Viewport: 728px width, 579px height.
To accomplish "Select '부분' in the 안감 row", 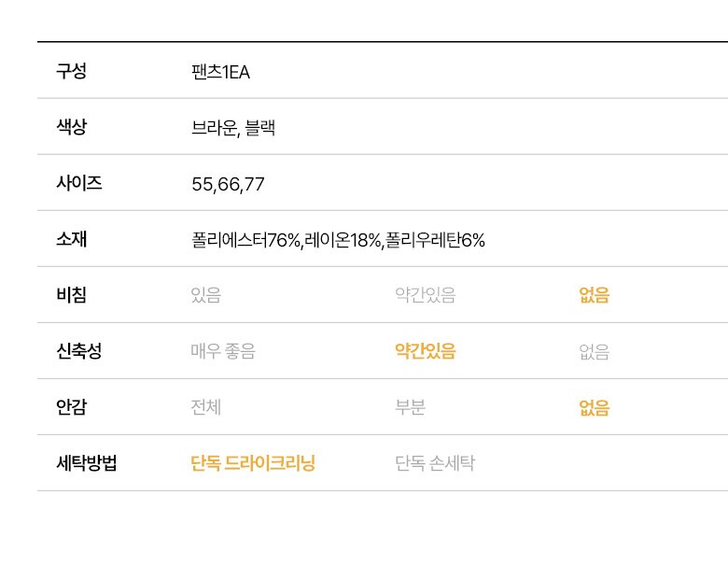I will pos(411,408).
